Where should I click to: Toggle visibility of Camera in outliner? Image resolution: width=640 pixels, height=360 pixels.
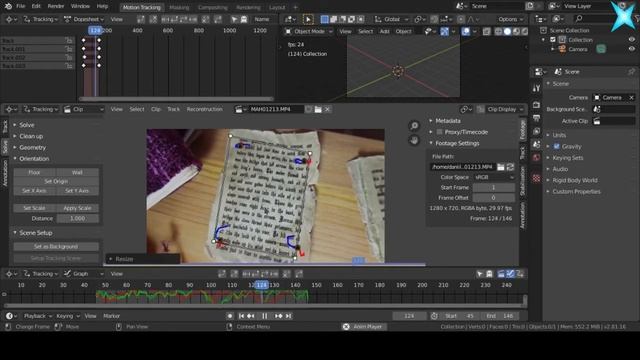point(631,49)
